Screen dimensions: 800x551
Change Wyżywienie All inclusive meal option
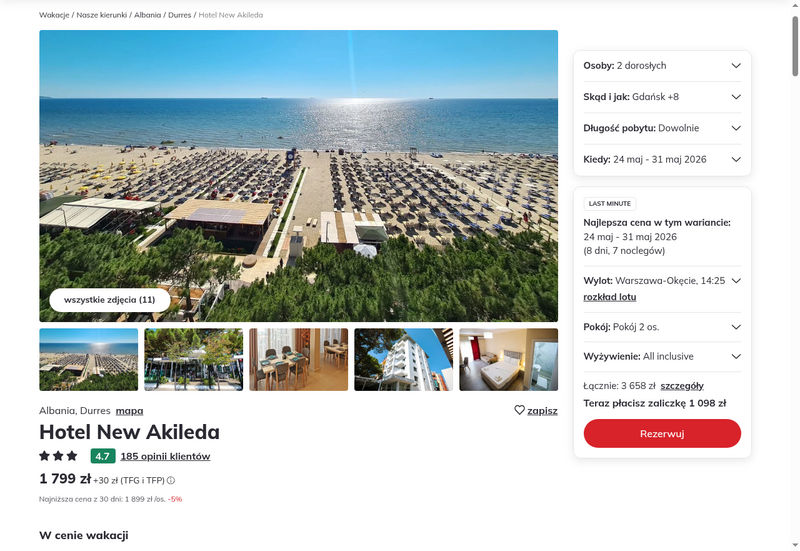662,357
